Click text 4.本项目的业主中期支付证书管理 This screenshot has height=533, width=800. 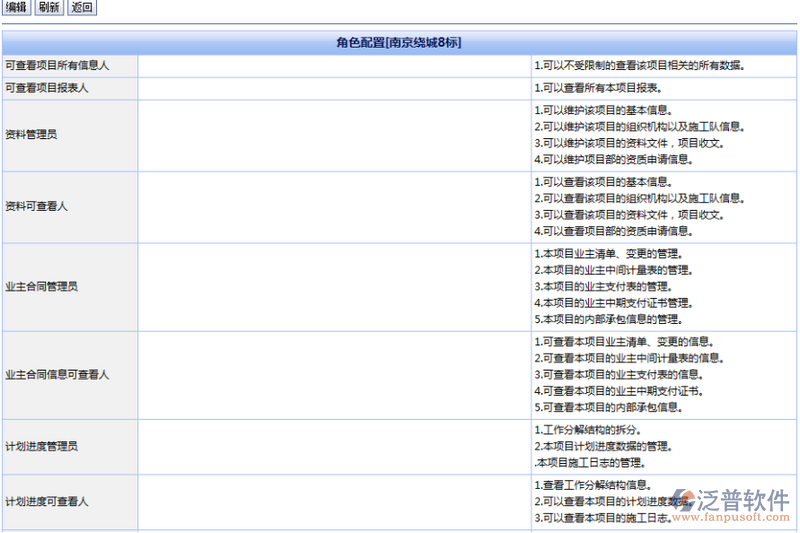(614, 303)
